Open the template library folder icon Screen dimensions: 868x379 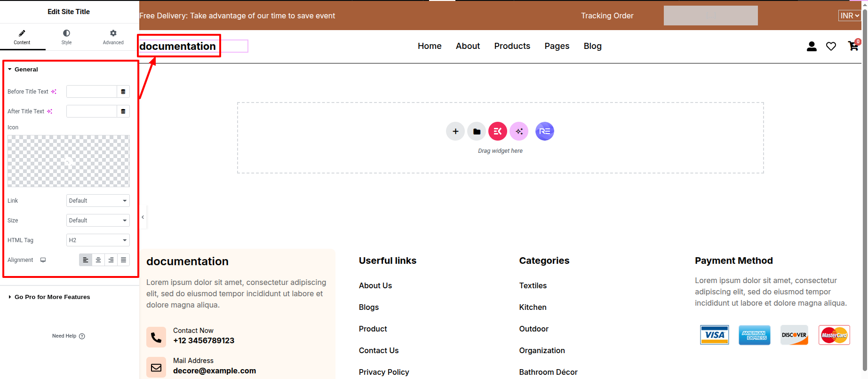477,131
